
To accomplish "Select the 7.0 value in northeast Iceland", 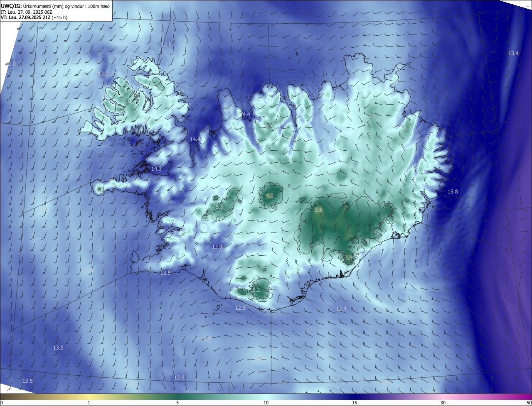I will (372, 116).
